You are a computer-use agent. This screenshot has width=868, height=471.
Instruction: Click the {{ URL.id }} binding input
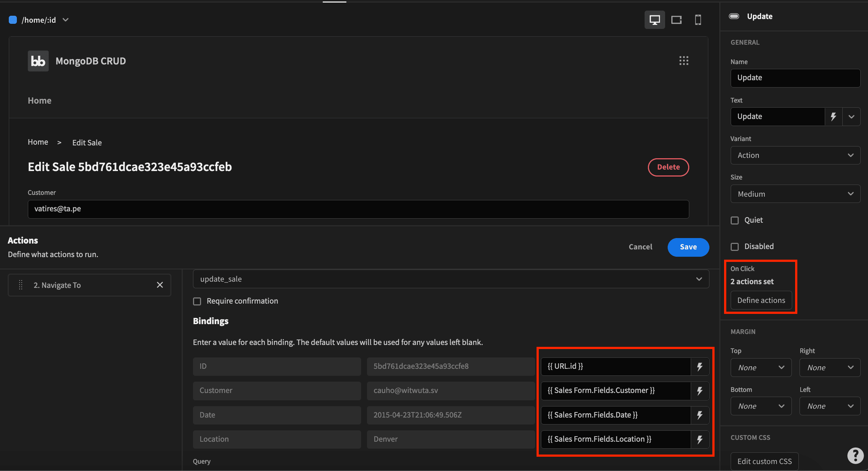[x=616, y=367]
